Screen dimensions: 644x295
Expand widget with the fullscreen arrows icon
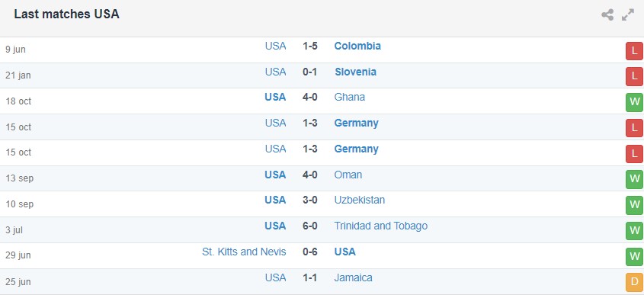(627, 14)
